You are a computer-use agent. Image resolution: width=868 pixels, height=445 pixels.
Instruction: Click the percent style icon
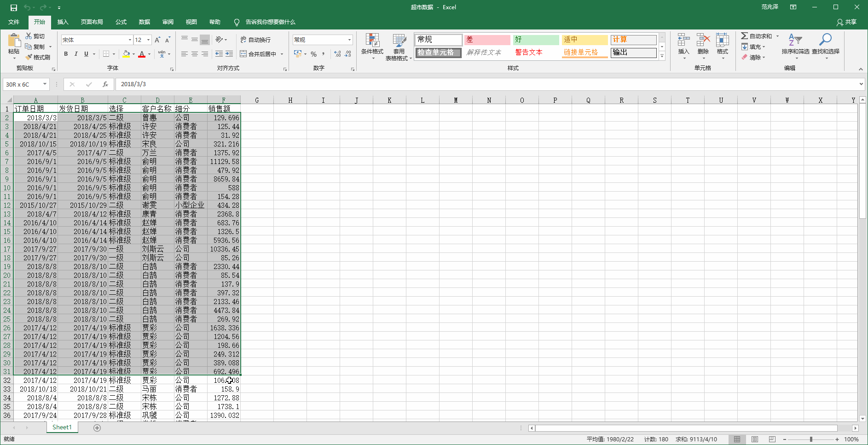point(313,54)
